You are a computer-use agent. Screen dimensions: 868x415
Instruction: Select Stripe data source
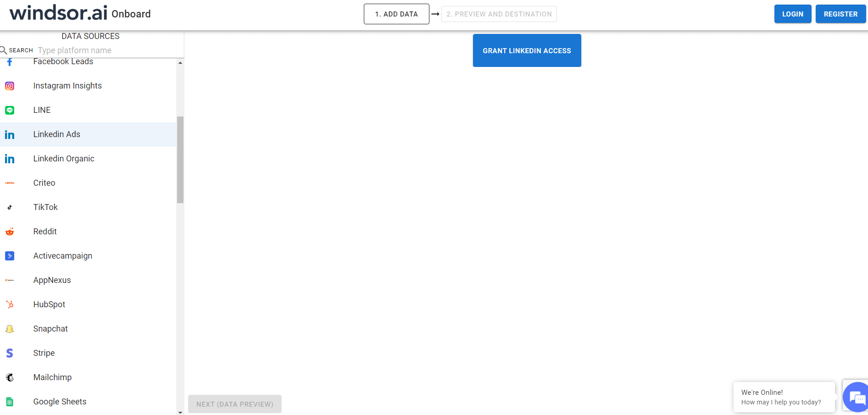pos(88,353)
